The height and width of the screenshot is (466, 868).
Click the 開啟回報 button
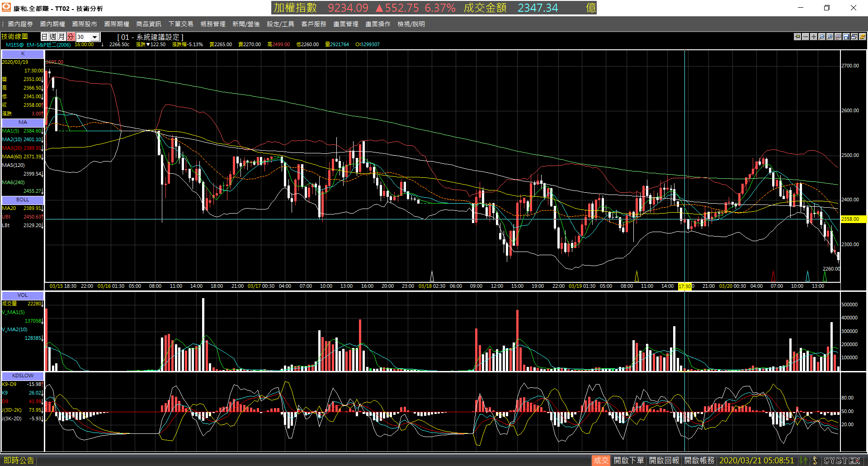click(x=664, y=461)
